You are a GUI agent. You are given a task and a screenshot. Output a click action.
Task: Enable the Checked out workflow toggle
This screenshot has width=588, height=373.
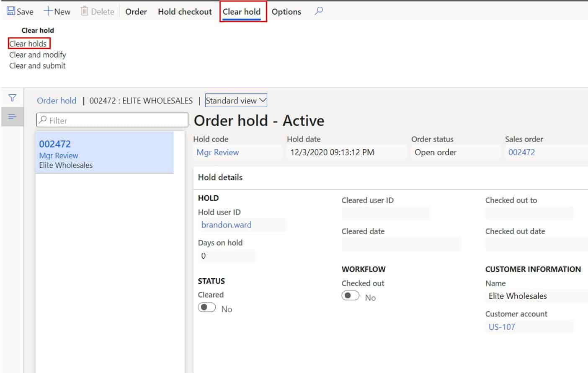tap(350, 295)
